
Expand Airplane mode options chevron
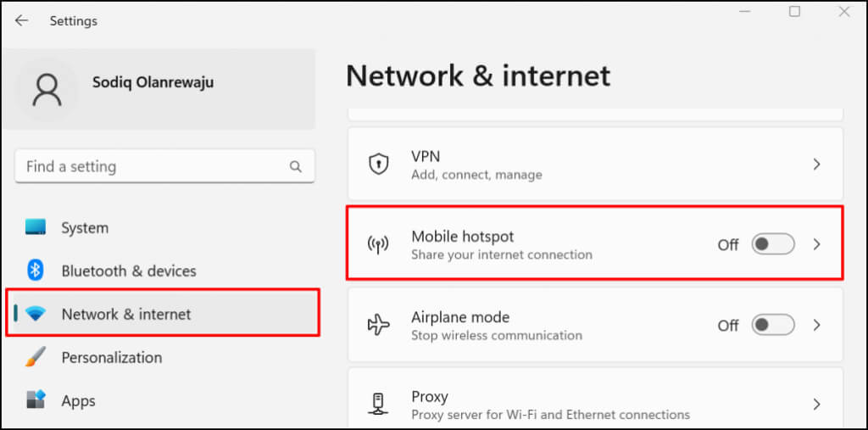tap(816, 325)
